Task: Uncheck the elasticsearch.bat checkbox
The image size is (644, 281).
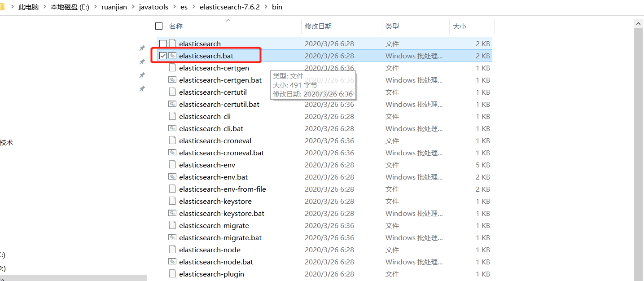Action: (x=163, y=56)
